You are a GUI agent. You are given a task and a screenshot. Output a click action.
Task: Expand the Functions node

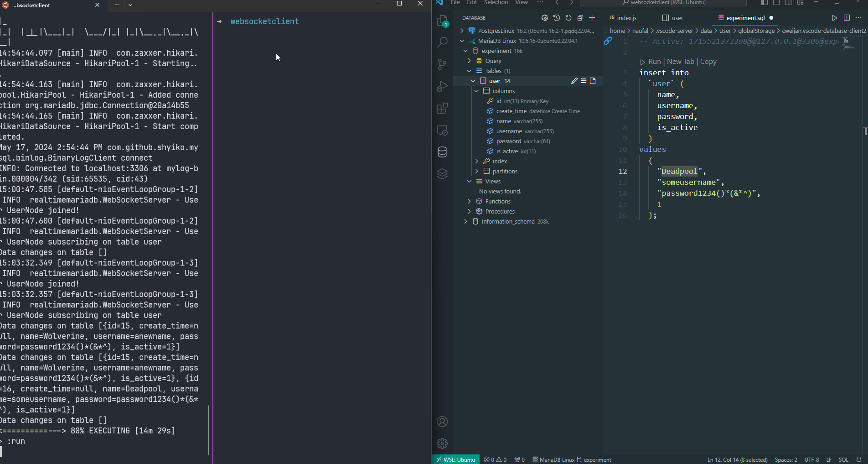(469, 201)
